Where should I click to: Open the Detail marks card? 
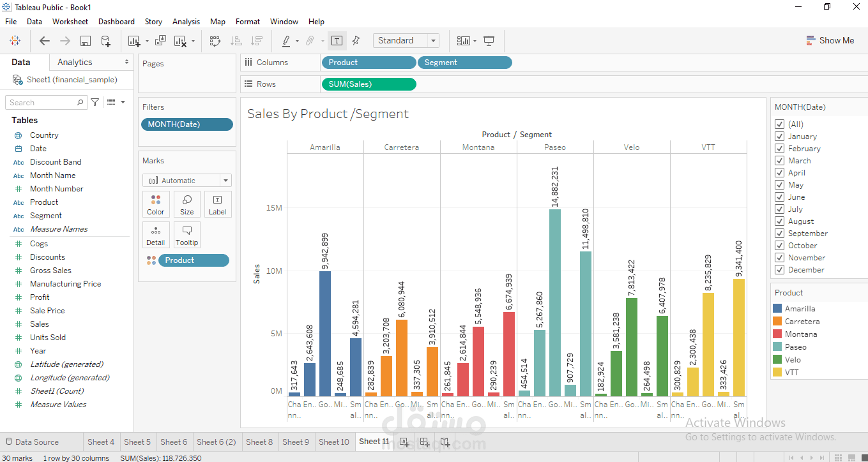(x=156, y=235)
